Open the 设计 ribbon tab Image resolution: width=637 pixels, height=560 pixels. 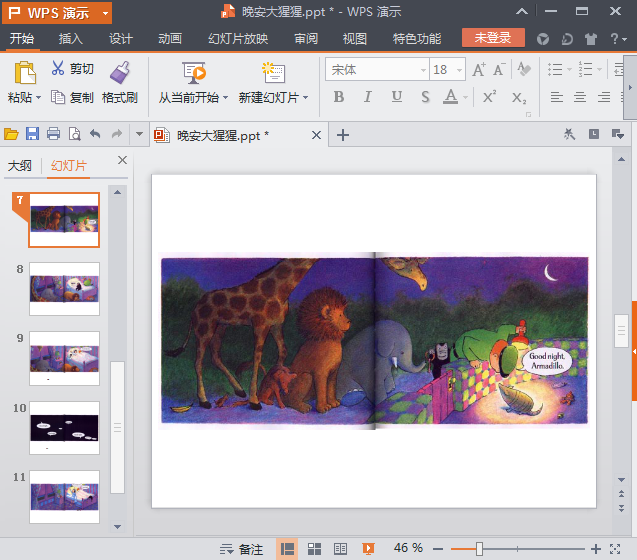click(121, 39)
